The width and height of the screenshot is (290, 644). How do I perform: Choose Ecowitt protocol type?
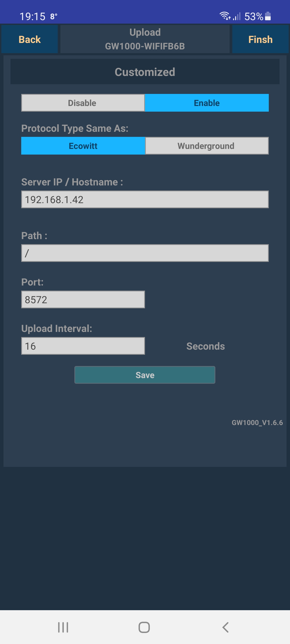pyautogui.click(x=83, y=146)
